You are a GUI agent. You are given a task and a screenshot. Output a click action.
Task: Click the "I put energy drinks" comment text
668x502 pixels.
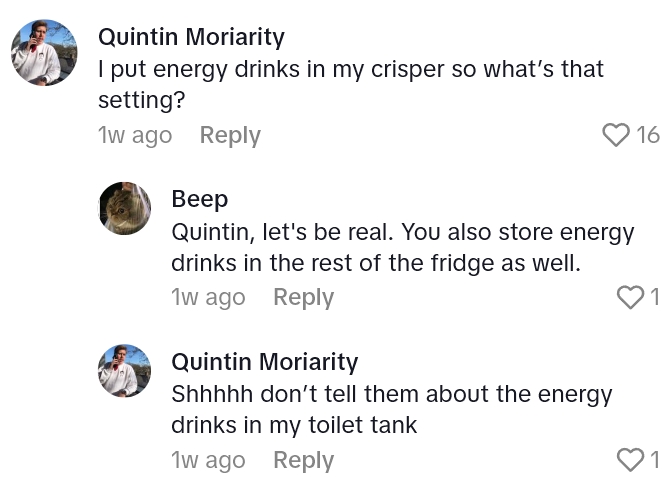[350, 85]
